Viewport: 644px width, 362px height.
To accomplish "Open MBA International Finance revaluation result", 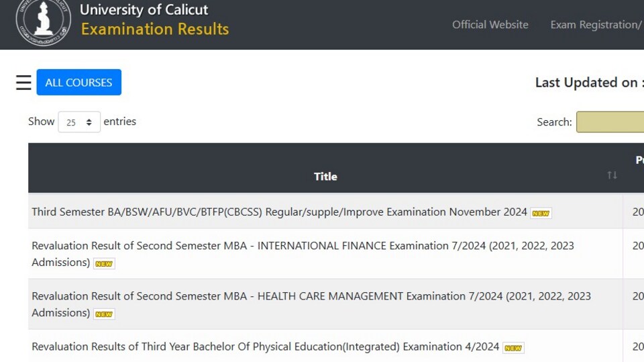I will coord(303,254).
